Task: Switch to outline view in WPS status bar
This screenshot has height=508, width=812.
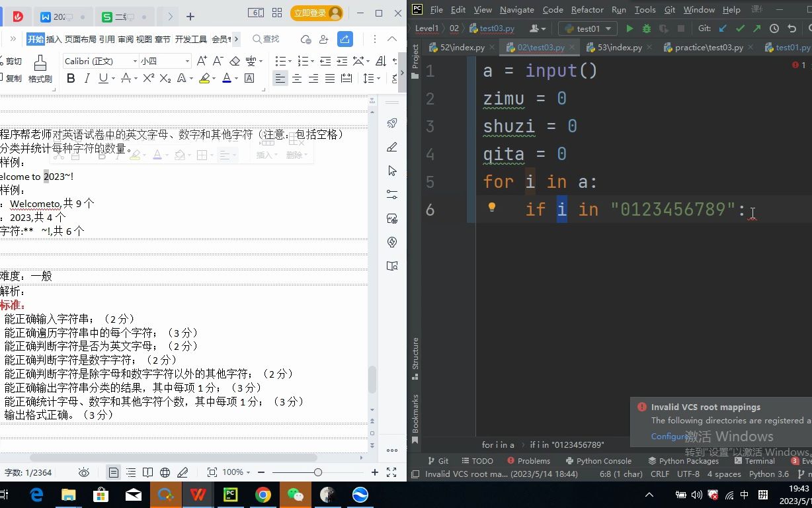Action: (131, 472)
